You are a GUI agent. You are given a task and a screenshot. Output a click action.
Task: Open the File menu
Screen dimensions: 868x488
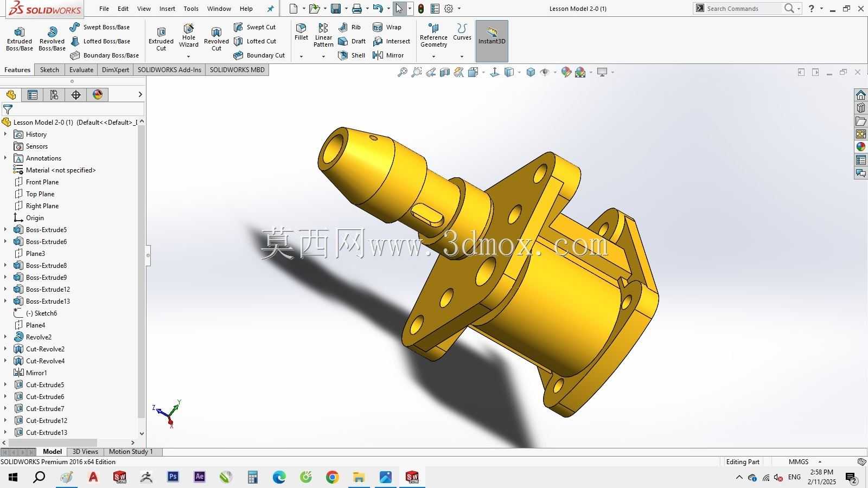104,9
